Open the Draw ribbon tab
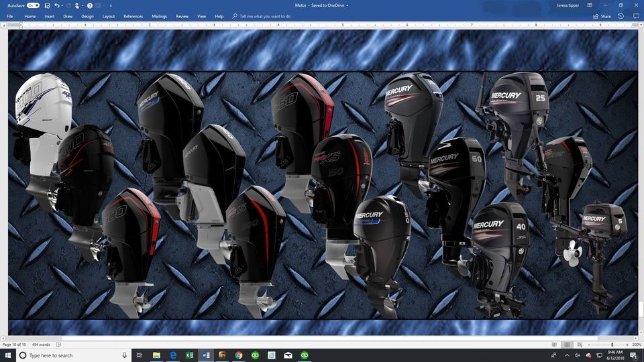The image size is (644, 362). point(68,16)
